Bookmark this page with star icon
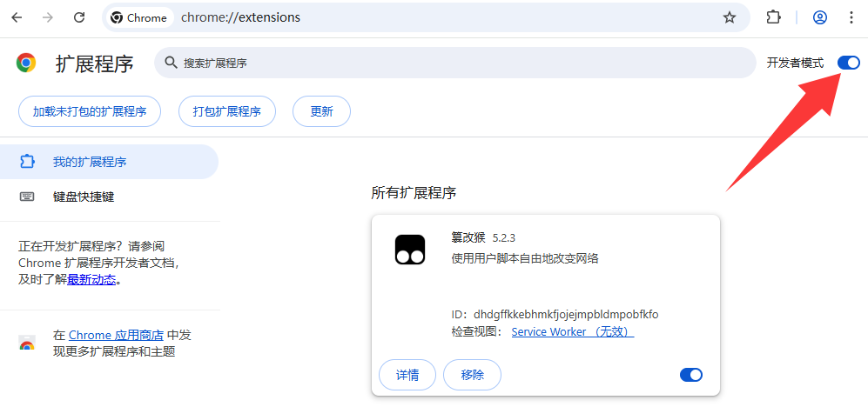 pyautogui.click(x=729, y=17)
